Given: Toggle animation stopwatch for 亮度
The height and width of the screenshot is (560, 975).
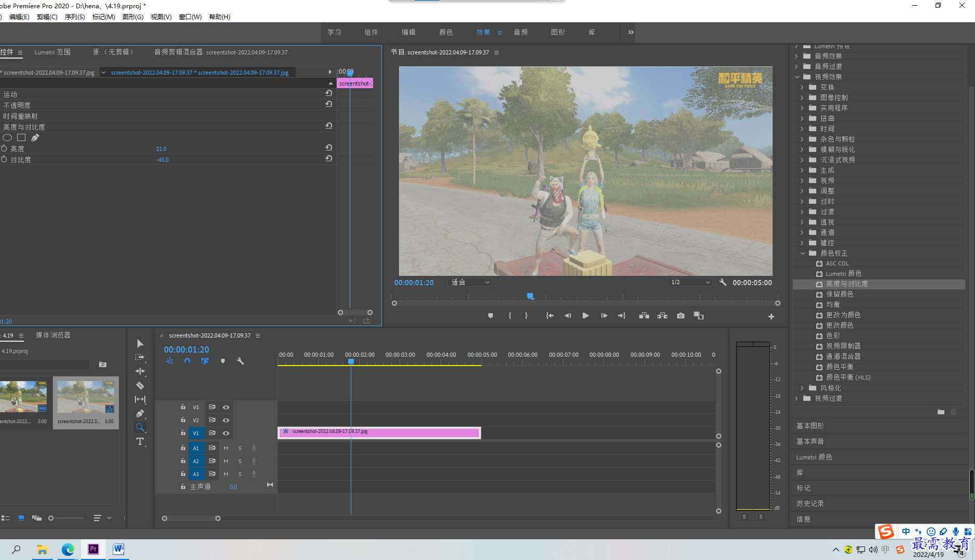Looking at the screenshot, I should [4, 148].
